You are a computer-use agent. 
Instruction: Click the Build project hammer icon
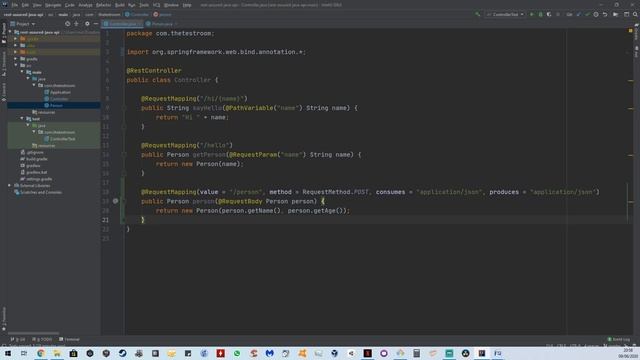pos(478,14)
